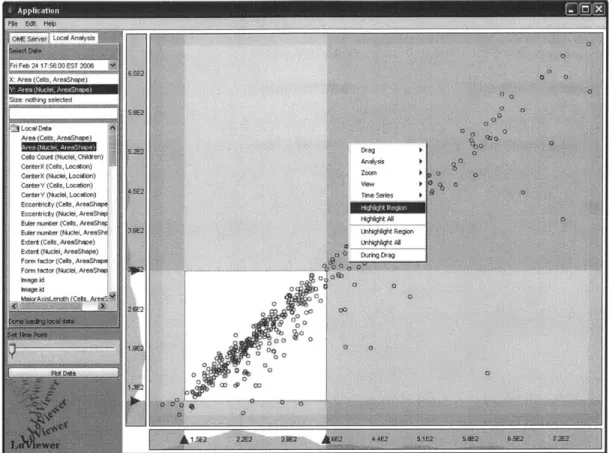Select CenterX (Nuclei, Location)
Viewport: 612px width, 453px height.
click(x=58, y=176)
